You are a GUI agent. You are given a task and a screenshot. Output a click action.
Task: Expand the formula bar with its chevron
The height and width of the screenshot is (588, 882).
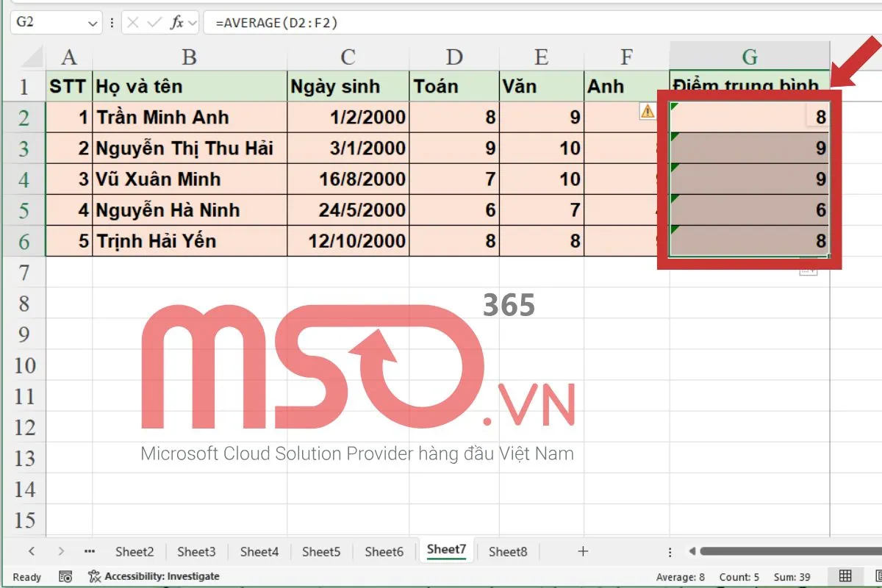[193, 22]
